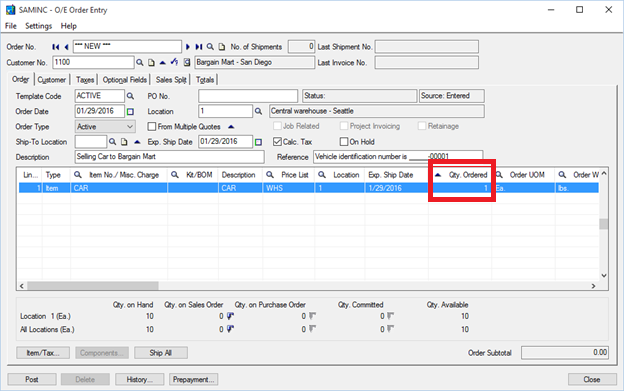Open Order Date calendar picker
Viewport: 624px width, 391px height.
pos(130,112)
